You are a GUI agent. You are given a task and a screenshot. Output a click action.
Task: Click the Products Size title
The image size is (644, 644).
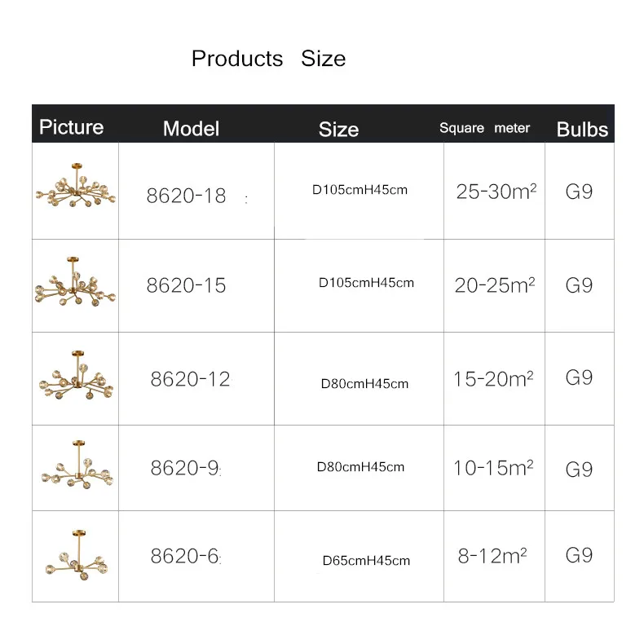pyautogui.click(x=269, y=59)
